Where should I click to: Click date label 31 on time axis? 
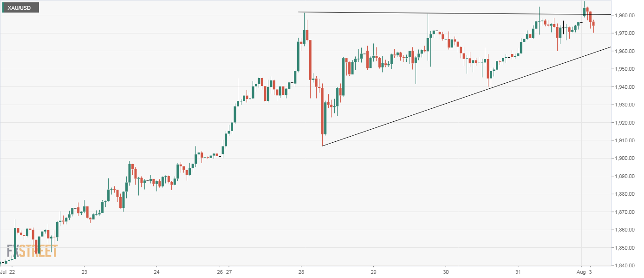coord(518,271)
